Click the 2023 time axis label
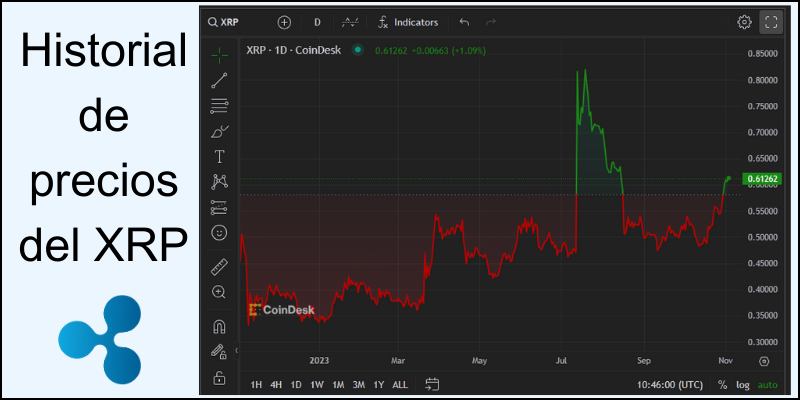Viewport: 800px width, 400px height. tap(319, 361)
